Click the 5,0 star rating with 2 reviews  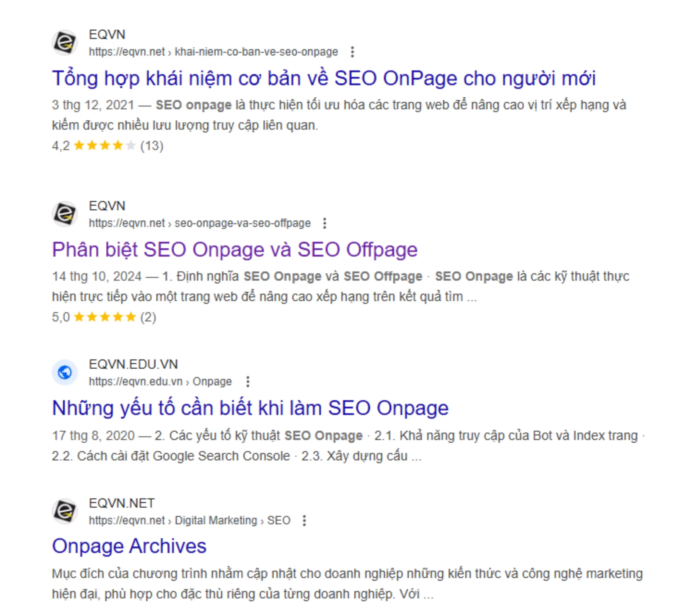pyautogui.click(x=103, y=317)
